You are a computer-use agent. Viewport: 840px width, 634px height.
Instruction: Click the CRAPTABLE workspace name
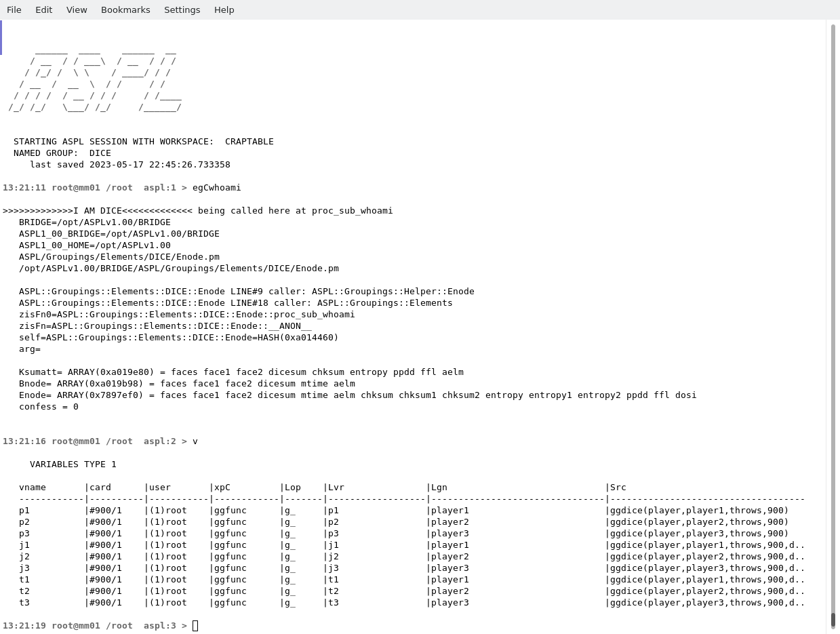[x=249, y=142]
